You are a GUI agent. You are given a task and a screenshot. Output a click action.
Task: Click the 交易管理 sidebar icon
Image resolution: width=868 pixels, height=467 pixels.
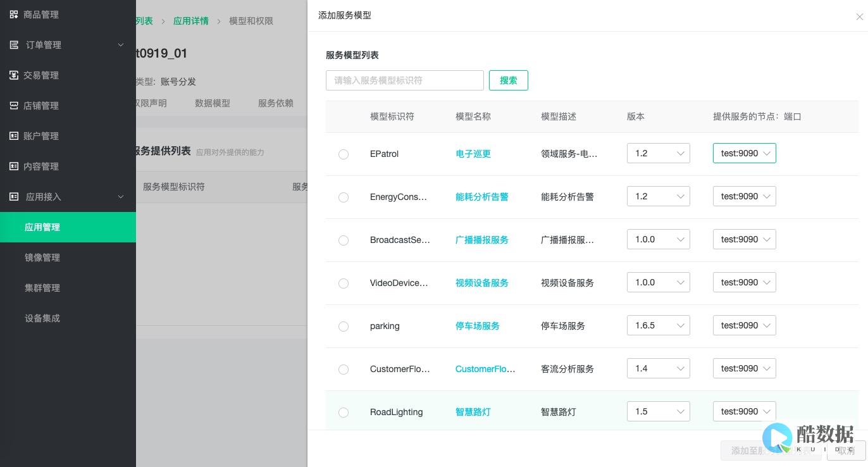pyautogui.click(x=14, y=75)
